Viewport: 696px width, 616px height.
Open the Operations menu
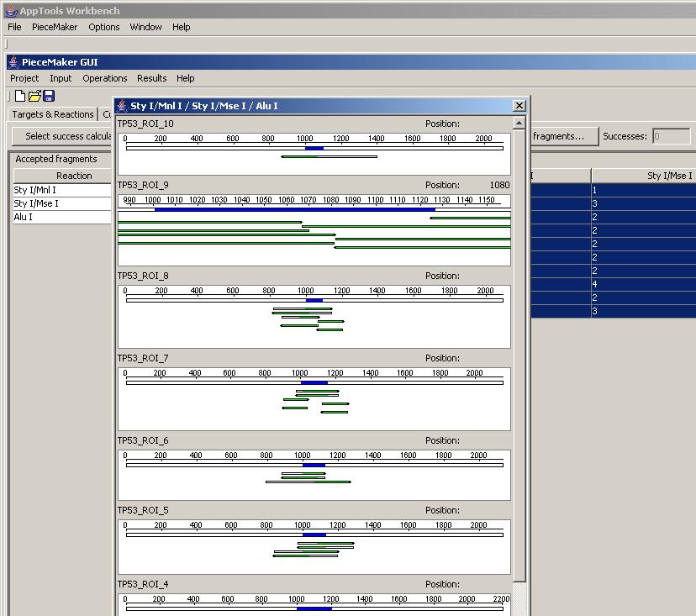[105, 78]
